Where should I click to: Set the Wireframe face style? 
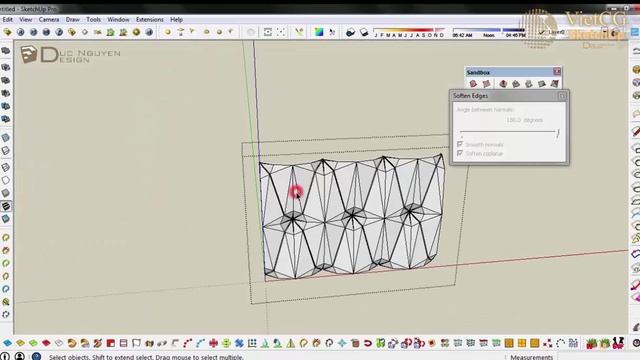point(5,167)
